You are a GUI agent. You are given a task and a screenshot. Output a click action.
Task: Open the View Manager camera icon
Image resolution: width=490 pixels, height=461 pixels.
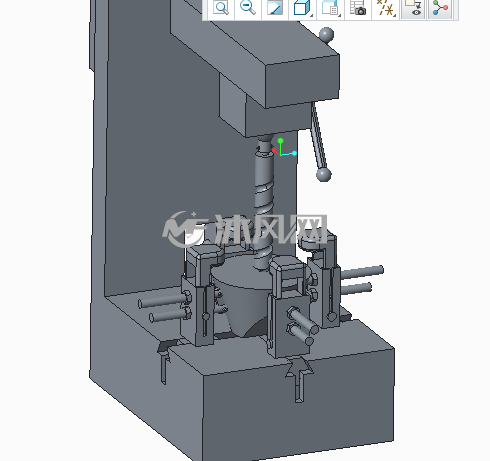pyautogui.click(x=358, y=7)
